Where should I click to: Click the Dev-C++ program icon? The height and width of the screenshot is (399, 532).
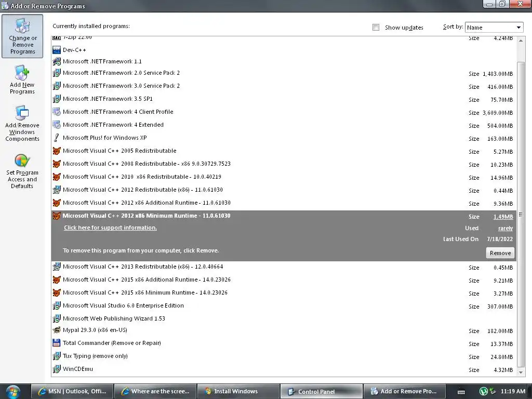(x=57, y=50)
